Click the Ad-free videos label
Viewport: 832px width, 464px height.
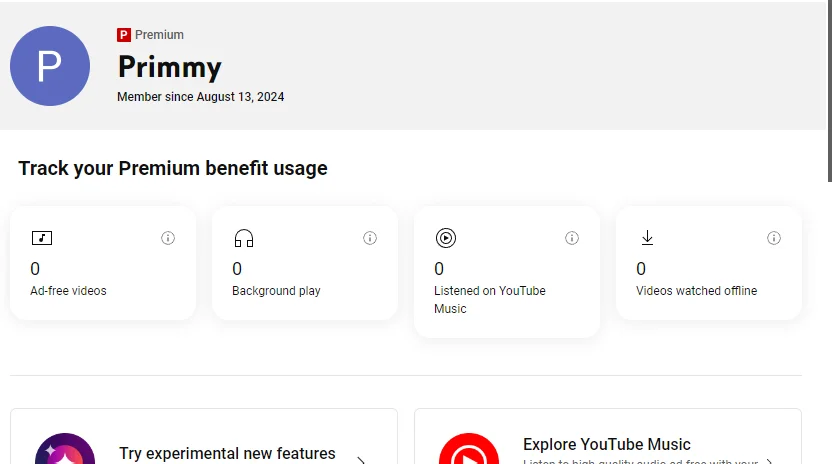click(68, 291)
